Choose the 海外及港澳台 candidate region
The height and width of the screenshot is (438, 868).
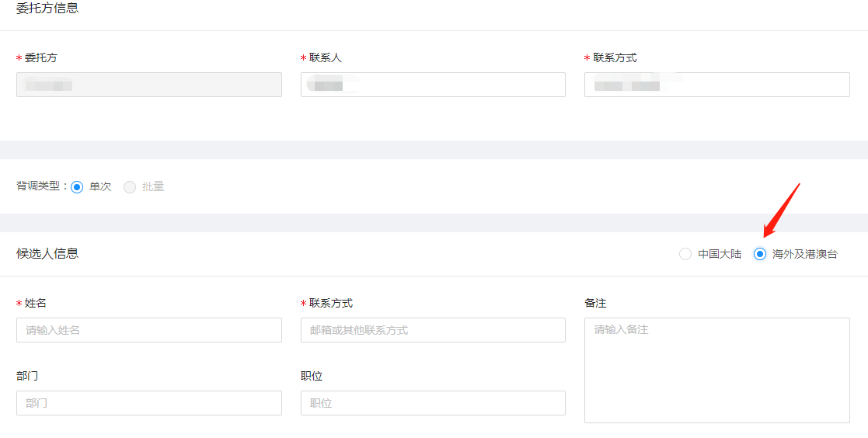[760, 255]
